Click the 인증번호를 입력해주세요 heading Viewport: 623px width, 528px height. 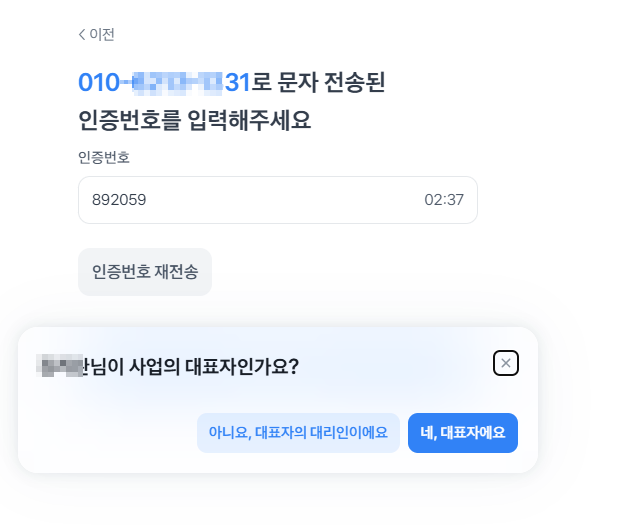point(194,121)
